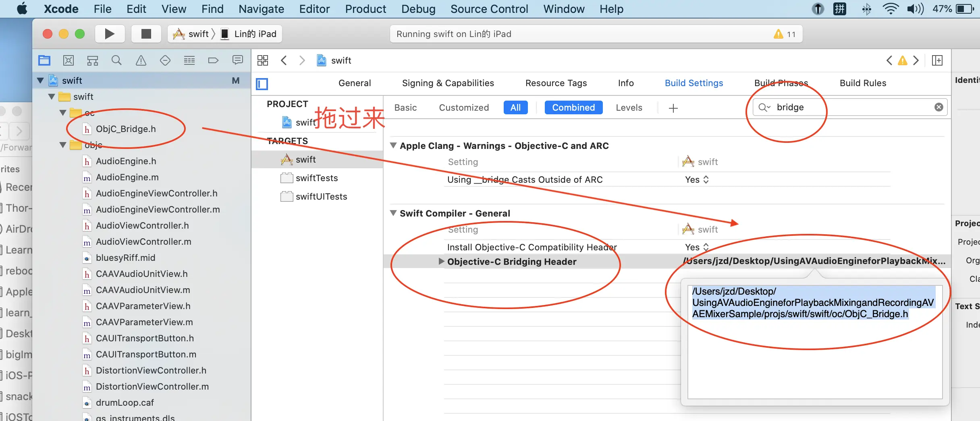This screenshot has height=421, width=980.
Task: Open the Navigate menu
Action: click(261, 9)
